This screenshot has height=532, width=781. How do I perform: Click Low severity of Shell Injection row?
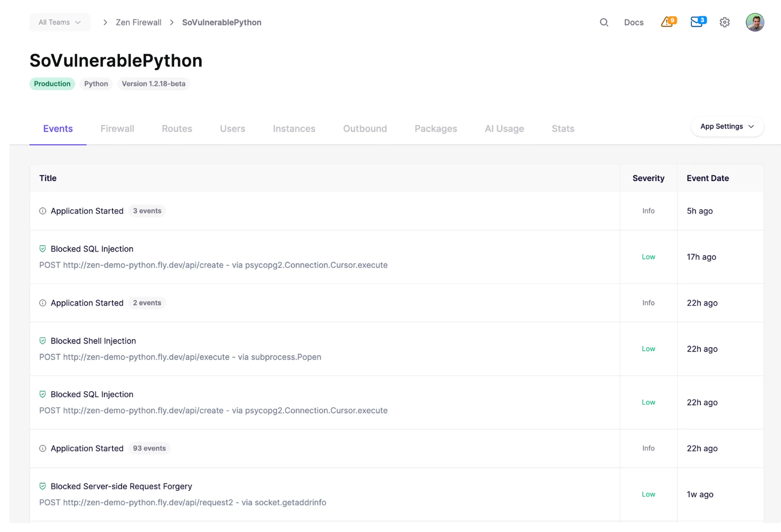click(x=648, y=349)
